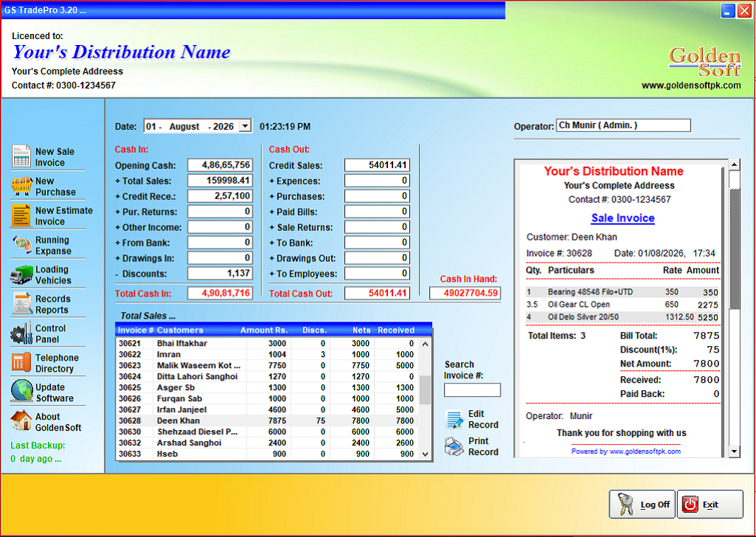Click the Amount Rs. column header
Image resolution: width=756 pixels, height=537 pixels.
coord(264,330)
